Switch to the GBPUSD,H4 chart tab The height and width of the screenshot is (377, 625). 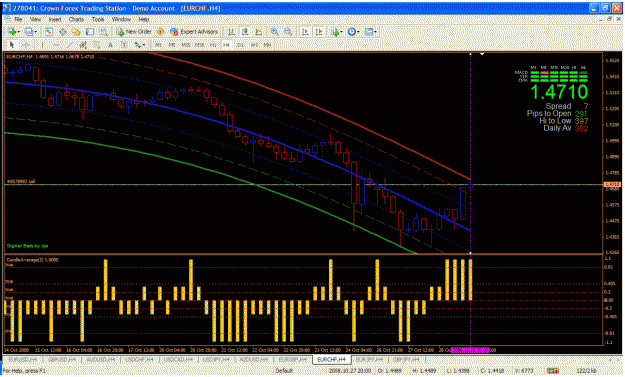[x=61, y=359]
